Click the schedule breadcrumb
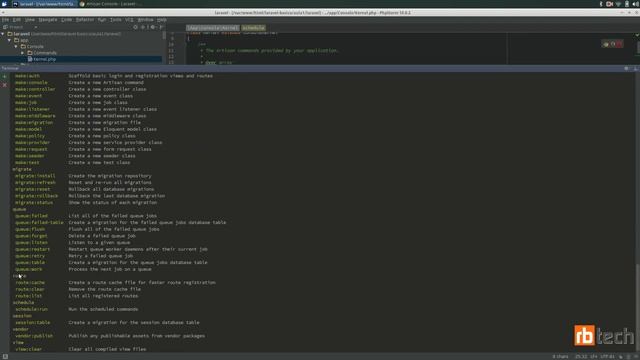 (253, 28)
